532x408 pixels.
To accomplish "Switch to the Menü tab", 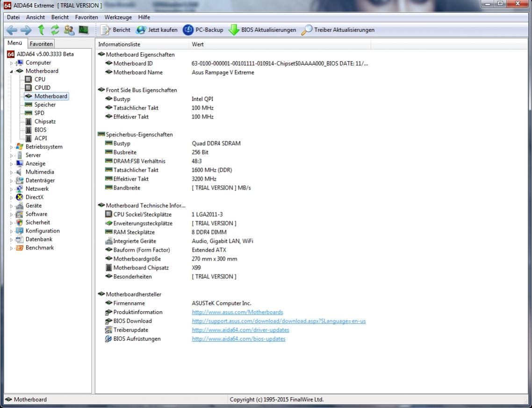I will (x=15, y=43).
